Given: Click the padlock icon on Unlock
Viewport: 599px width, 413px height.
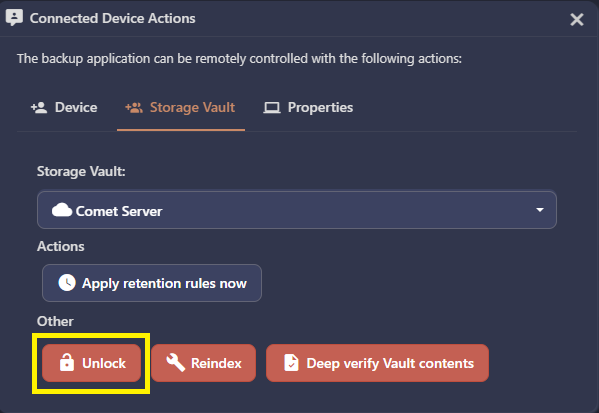Looking at the screenshot, I should tap(67, 362).
